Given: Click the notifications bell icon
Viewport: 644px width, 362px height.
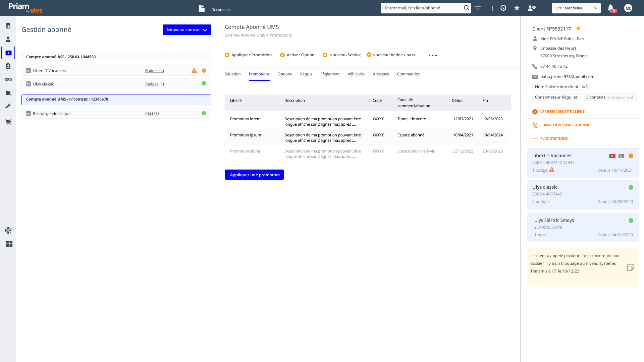Looking at the screenshot, I should (610, 8).
